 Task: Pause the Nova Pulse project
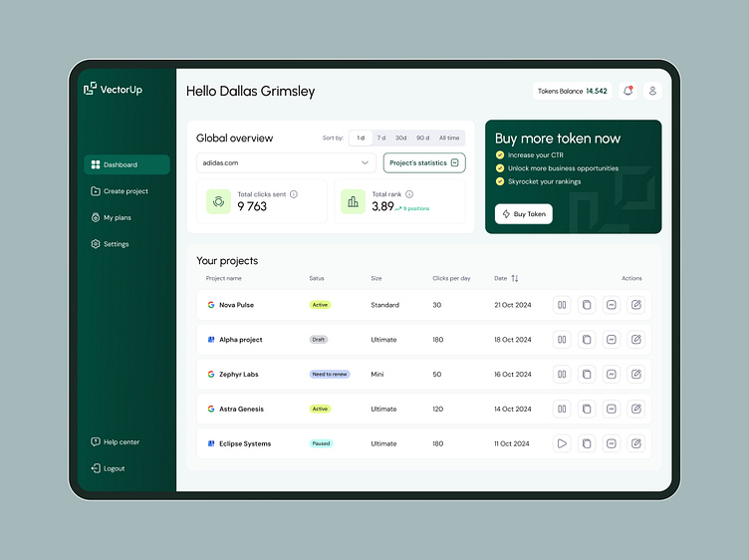pyautogui.click(x=562, y=305)
